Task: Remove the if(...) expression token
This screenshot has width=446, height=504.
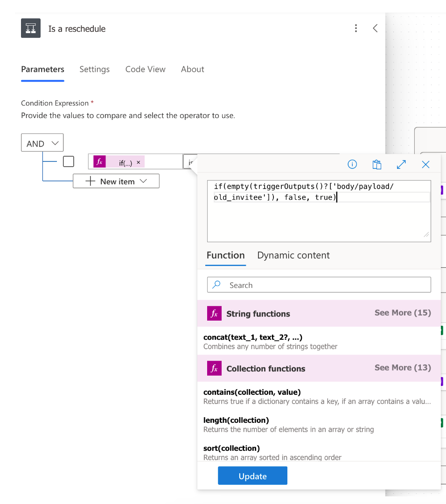Action: tap(138, 162)
